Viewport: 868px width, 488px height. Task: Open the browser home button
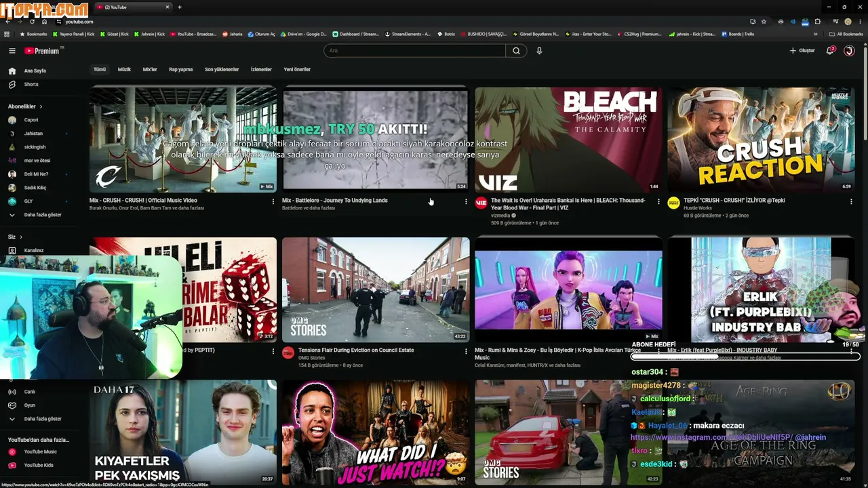tap(44, 22)
